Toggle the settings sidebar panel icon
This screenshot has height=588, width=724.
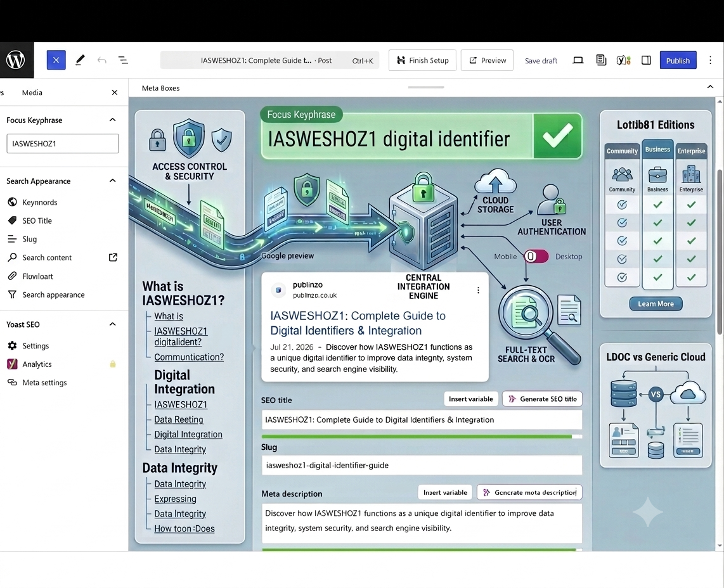coord(646,60)
